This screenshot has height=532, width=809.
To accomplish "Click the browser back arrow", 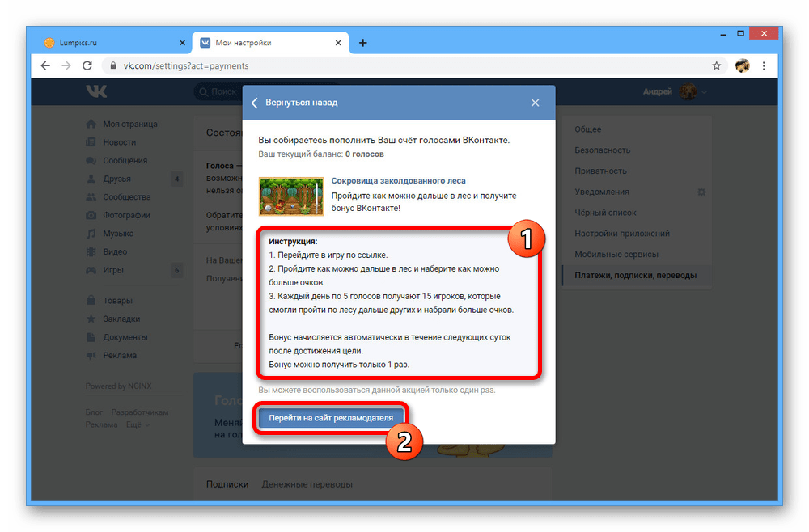I will click(45, 65).
